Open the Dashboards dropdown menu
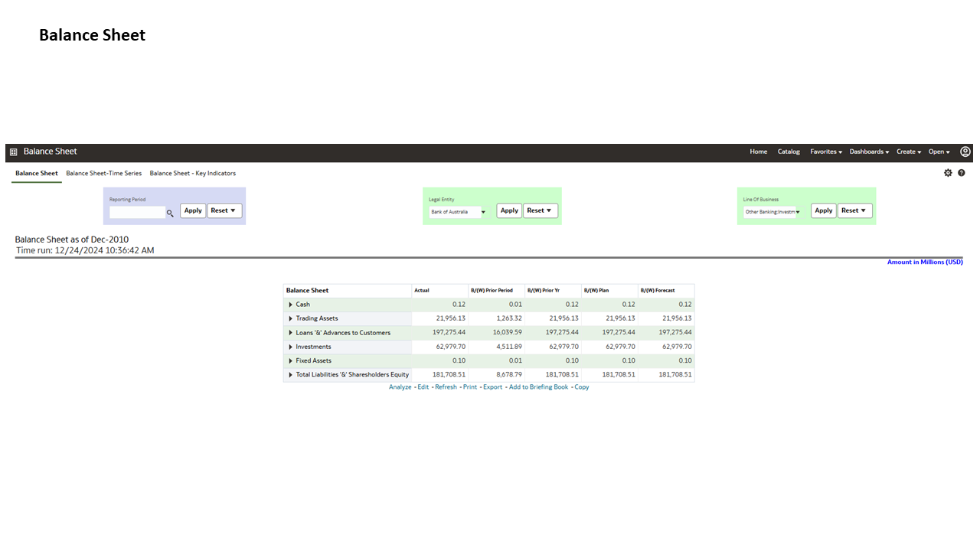The width and height of the screenshot is (980, 551). [x=869, y=152]
